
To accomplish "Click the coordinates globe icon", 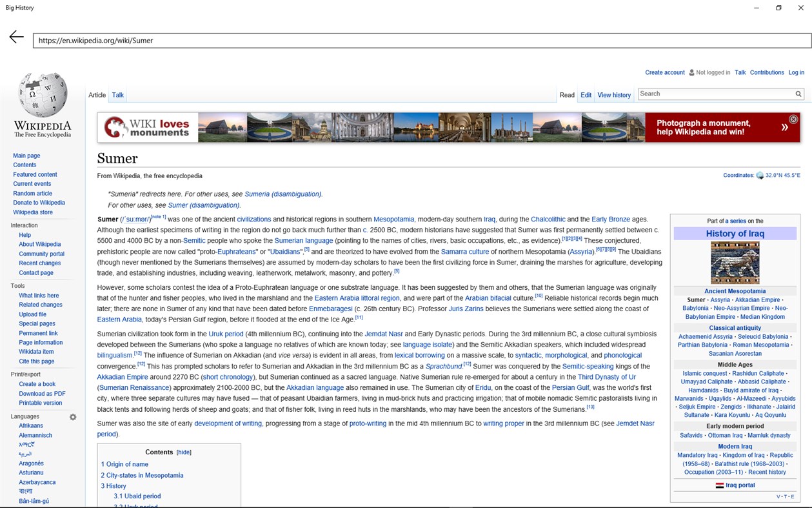I will (x=760, y=176).
